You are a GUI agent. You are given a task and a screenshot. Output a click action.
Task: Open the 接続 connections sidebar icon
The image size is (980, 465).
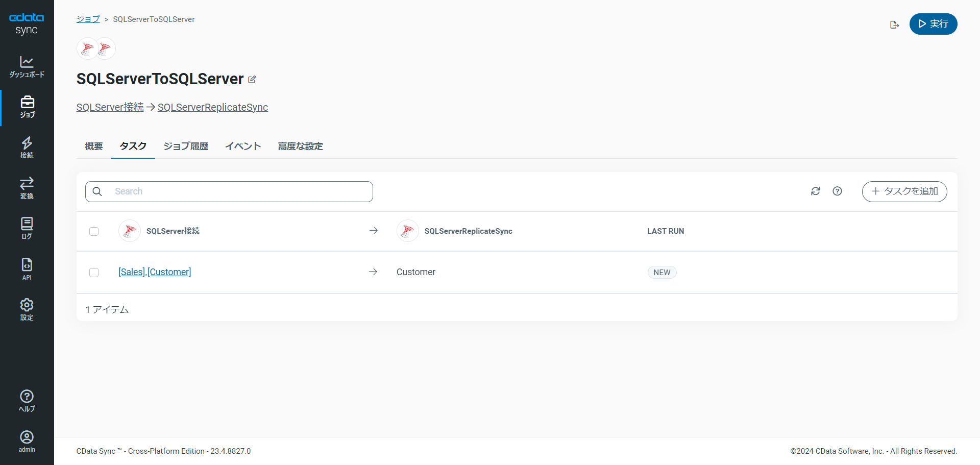tap(27, 148)
